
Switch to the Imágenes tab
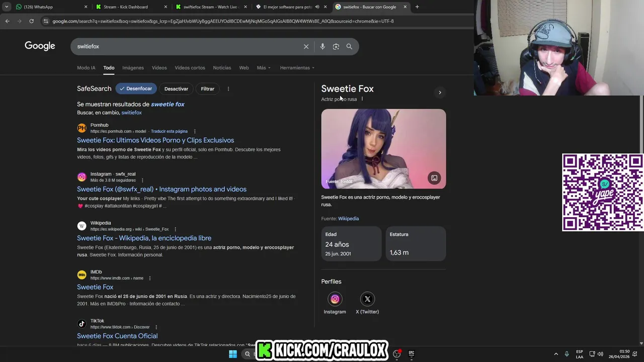pyautogui.click(x=133, y=68)
